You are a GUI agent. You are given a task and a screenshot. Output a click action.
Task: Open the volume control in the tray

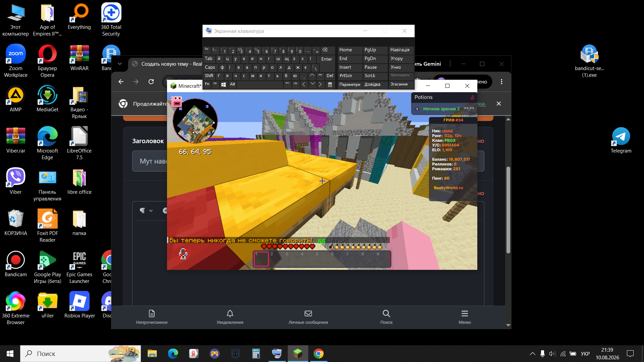pyautogui.click(x=552, y=354)
